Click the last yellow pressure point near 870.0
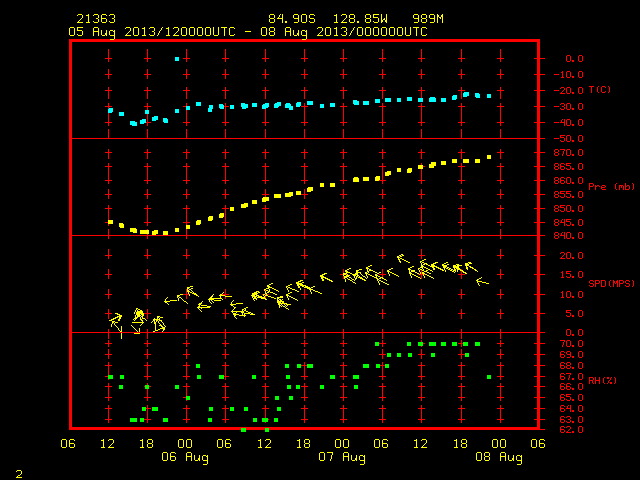 pos(489,157)
